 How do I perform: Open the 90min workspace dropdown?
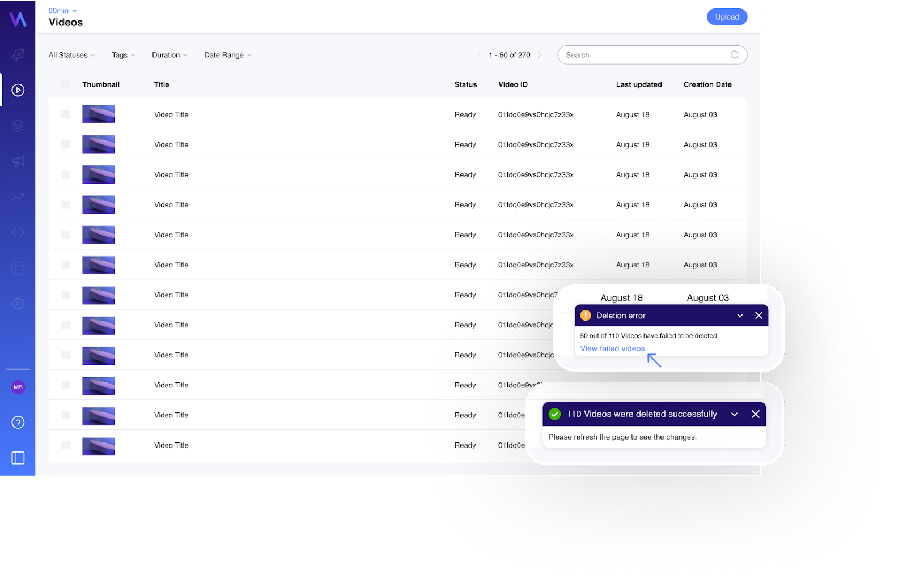(x=62, y=11)
